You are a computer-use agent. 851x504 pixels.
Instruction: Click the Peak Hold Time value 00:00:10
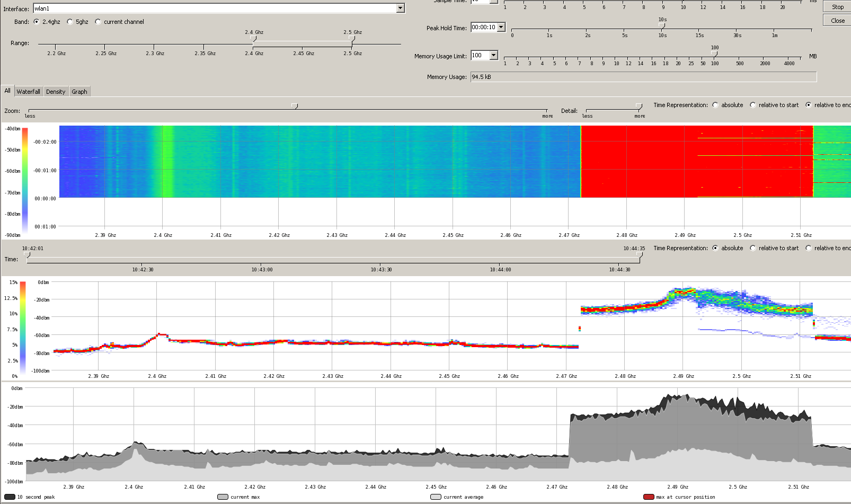pos(484,27)
